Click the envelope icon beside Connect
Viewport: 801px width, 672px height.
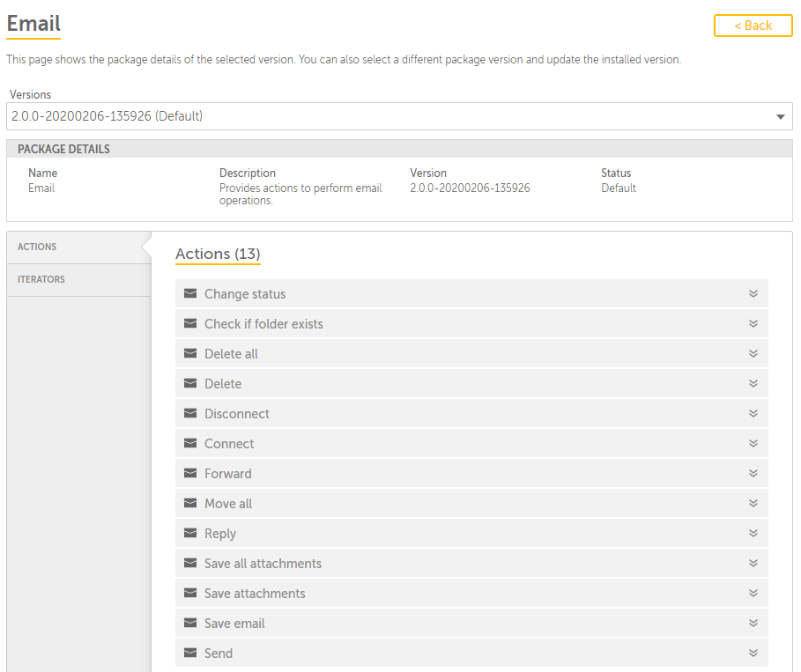[190, 443]
